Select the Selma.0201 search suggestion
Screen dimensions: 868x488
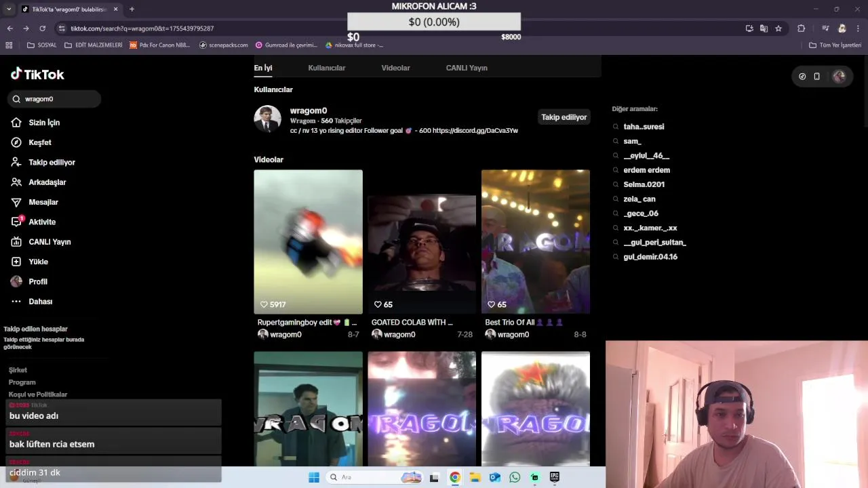click(644, 184)
